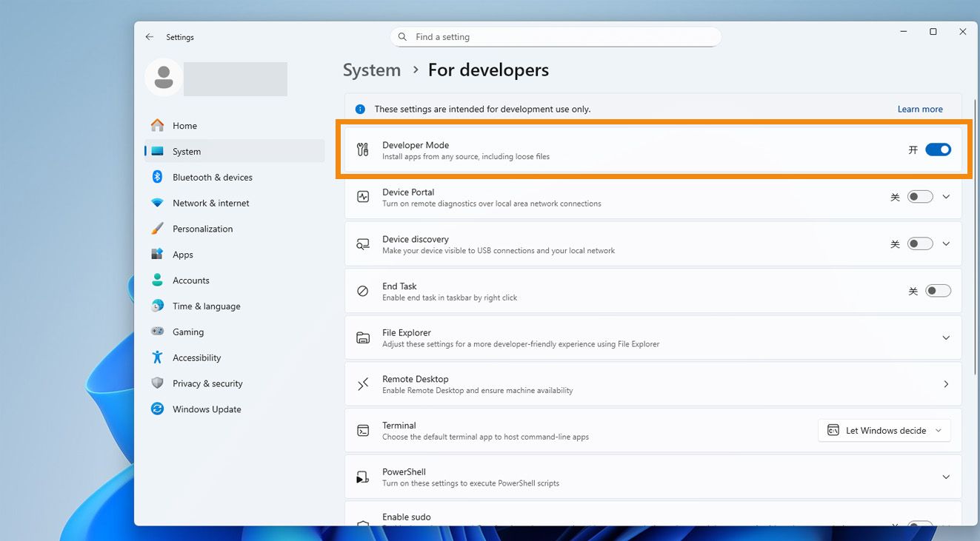This screenshot has height=541, width=980.
Task: Click the System breadcrumb link
Action: (371, 70)
